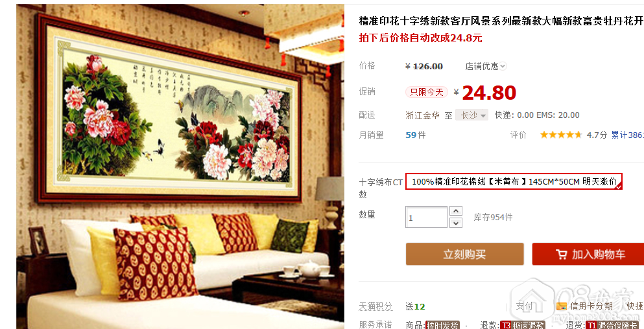
Task: Click the 立刻购买 button
Action: [464, 255]
